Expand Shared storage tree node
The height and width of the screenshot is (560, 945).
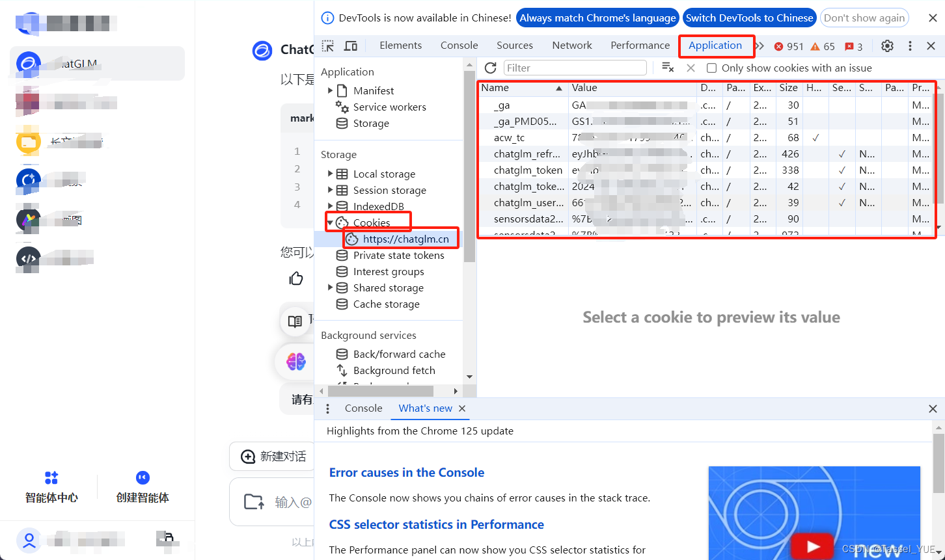[330, 287]
